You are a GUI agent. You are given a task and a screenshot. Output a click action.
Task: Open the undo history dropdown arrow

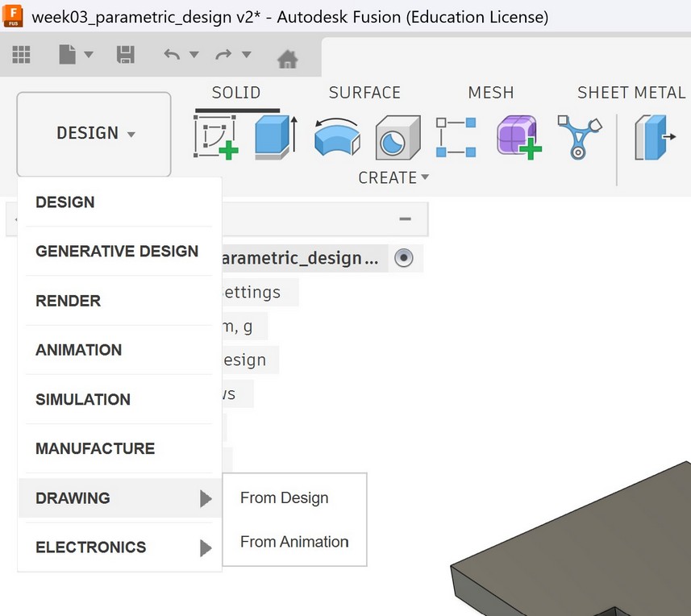(x=194, y=55)
